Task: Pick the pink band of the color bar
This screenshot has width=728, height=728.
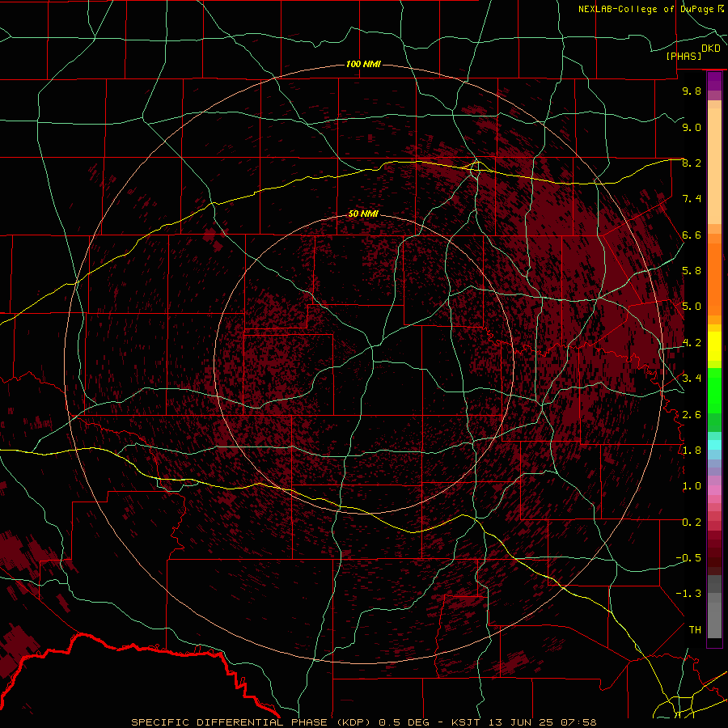Action: pos(714,490)
